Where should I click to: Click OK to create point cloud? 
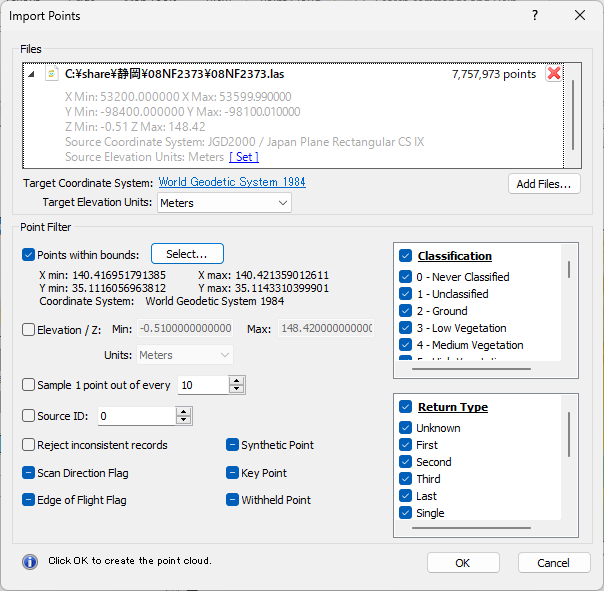coord(462,563)
